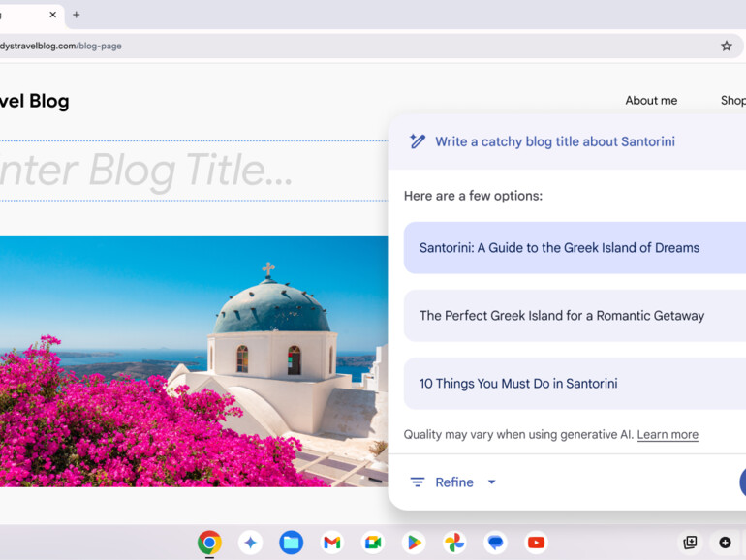The width and height of the screenshot is (746, 560).
Task: Open the holding space tote icon
Action: [690, 543]
